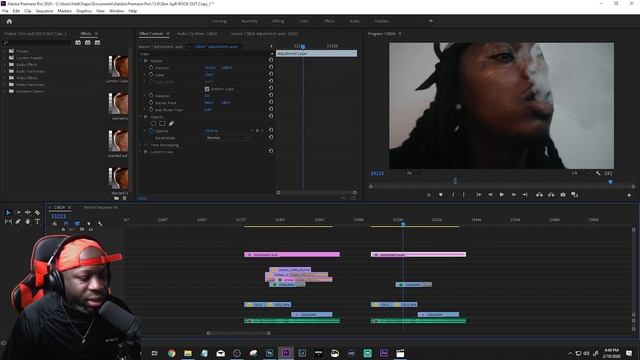Select the Slip tool
The width and height of the screenshot is (640, 360).
[8, 221]
